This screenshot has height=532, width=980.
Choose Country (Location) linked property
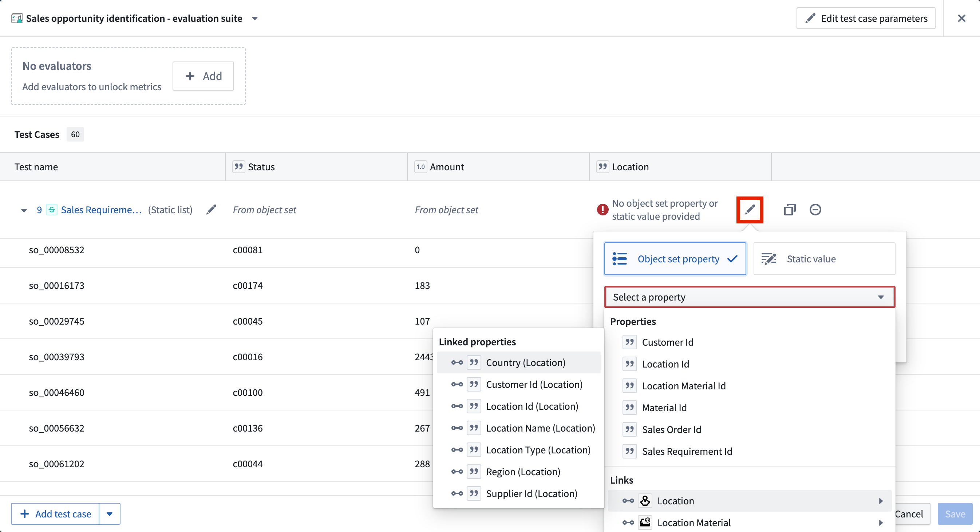[525, 362]
